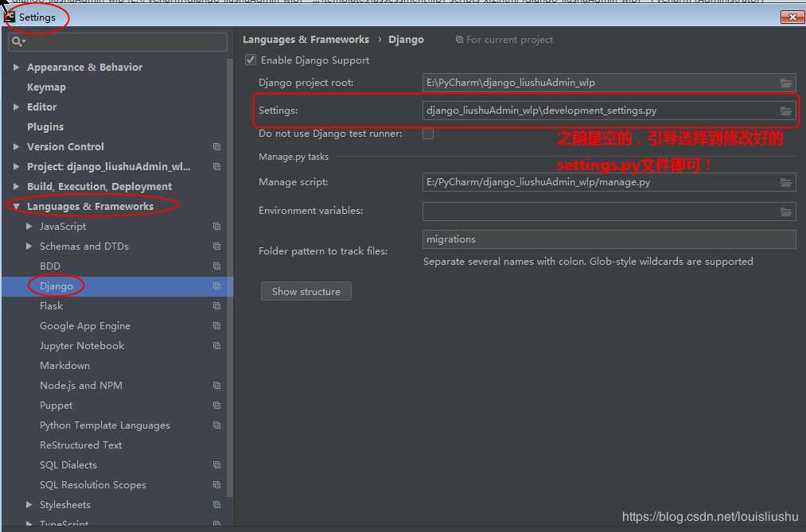Screen dimensions: 806x532
Task: Click project-level icon beside Flask
Action: [217, 306]
